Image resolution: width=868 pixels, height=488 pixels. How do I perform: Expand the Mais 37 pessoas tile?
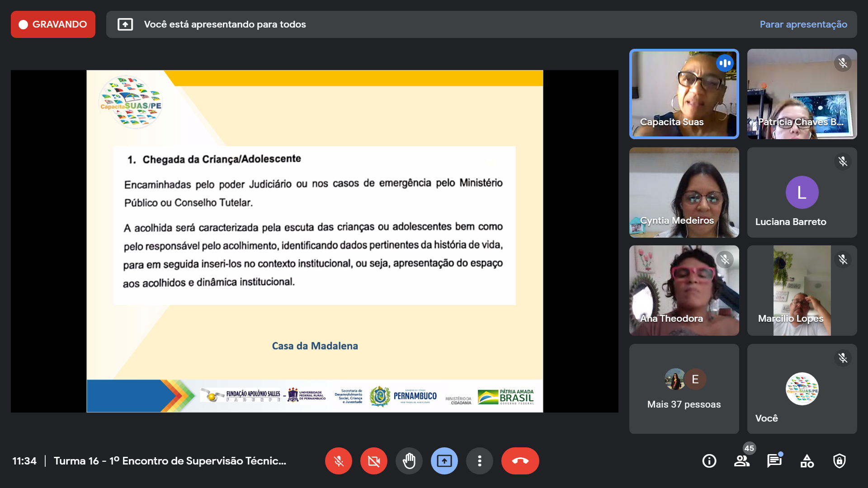(x=684, y=389)
